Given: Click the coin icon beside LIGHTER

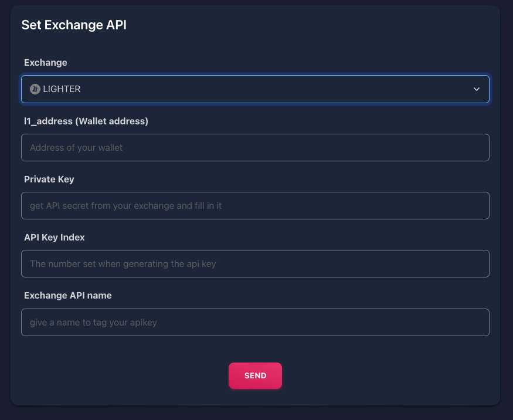Looking at the screenshot, I should 35,89.
